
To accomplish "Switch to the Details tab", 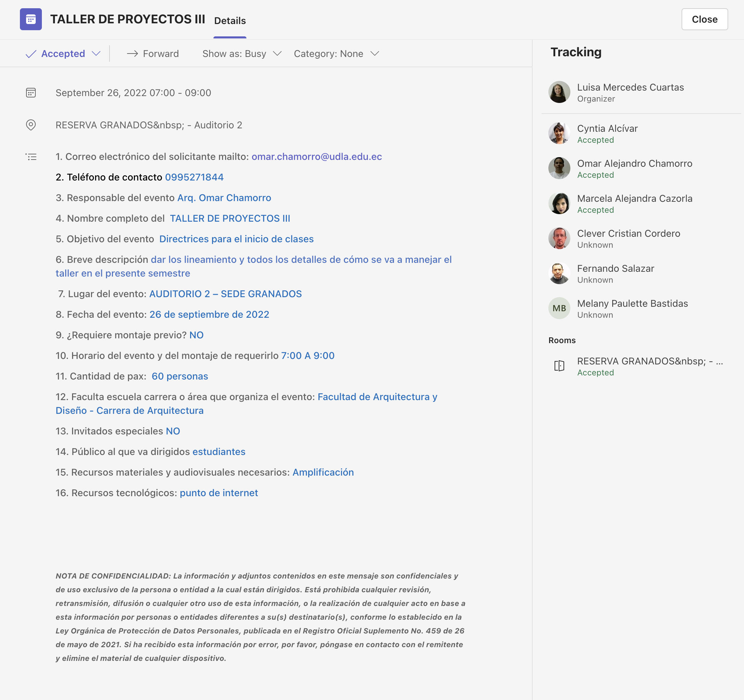I will pos(230,21).
